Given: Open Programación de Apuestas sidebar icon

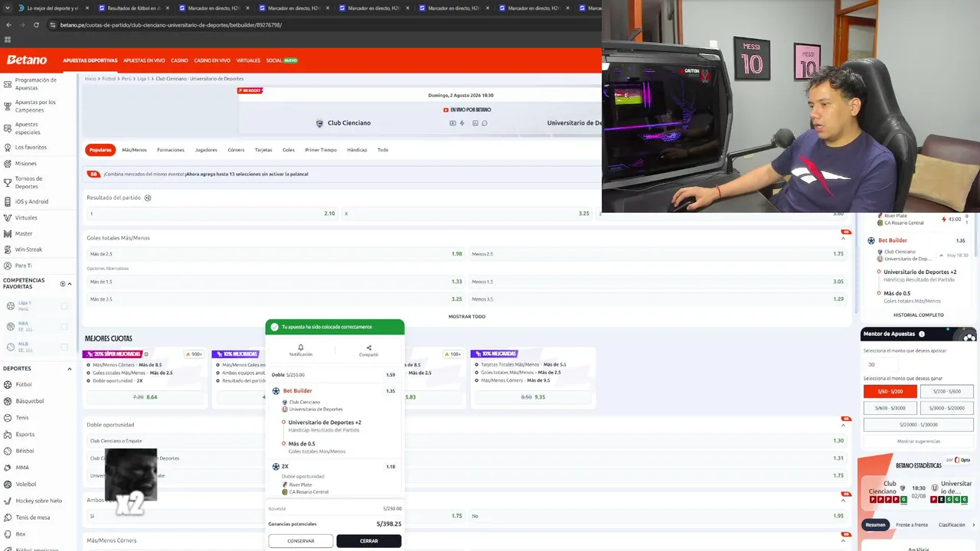Looking at the screenshot, I should coord(8,83).
